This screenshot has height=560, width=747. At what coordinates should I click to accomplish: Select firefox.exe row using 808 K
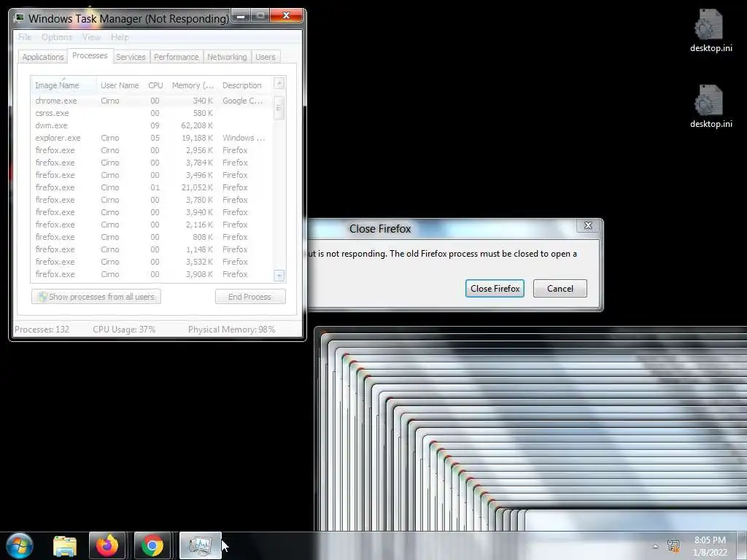[152, 237]
